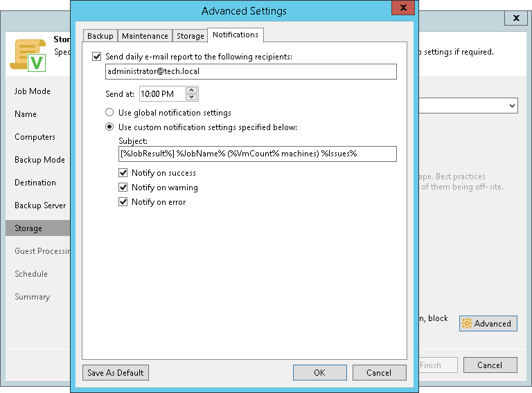The width and height of the screenshot is (532, 393).
Task: Go to the Job Mode wizard step
Action: (33, 91)
